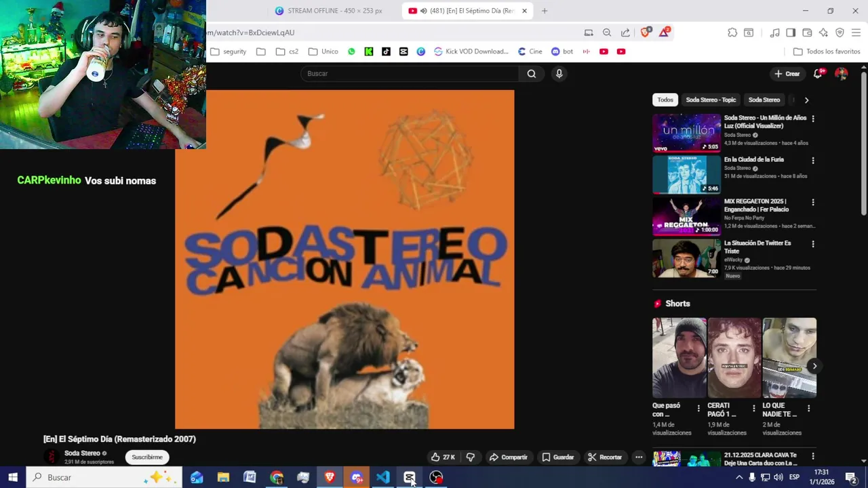Open Kick bookmark green K icon
868x488 pixels.
[369, 52]
